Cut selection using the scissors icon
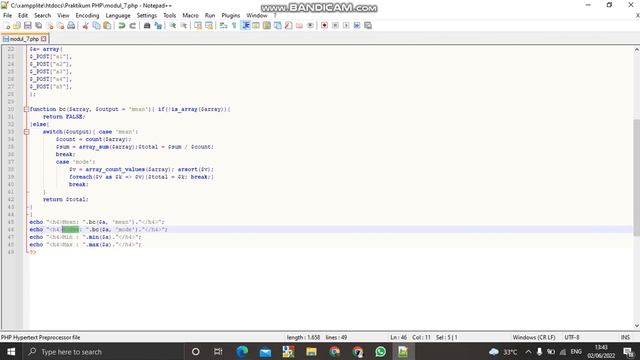This screenshot has width=640, height=360. coord(85,26)
